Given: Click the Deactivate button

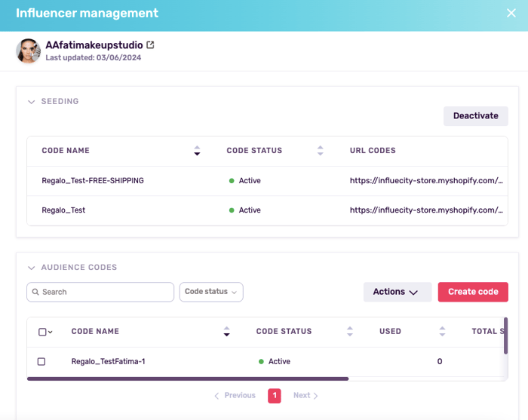Looking at the screenshot, I should 475,116.
